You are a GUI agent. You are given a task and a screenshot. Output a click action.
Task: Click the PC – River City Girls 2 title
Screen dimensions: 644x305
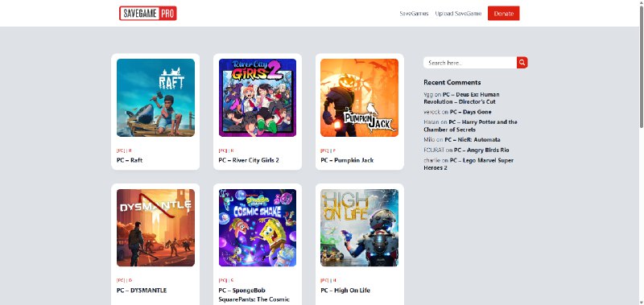[x=249, y=160]
